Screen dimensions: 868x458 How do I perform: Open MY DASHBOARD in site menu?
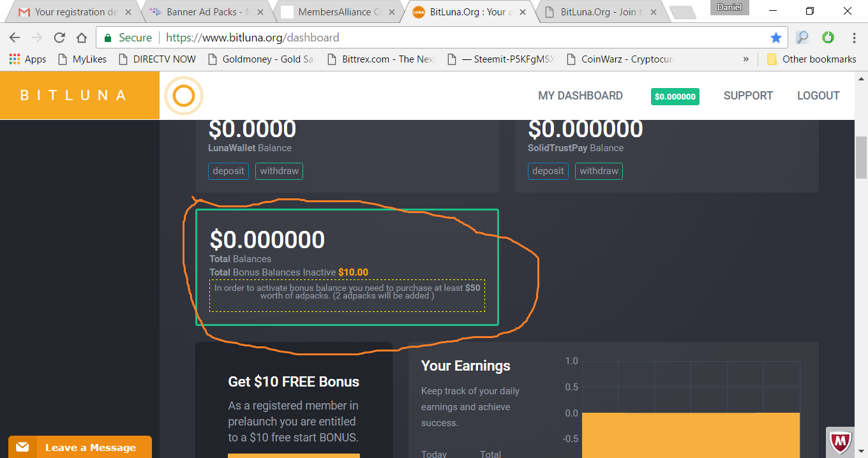(580, 96)
